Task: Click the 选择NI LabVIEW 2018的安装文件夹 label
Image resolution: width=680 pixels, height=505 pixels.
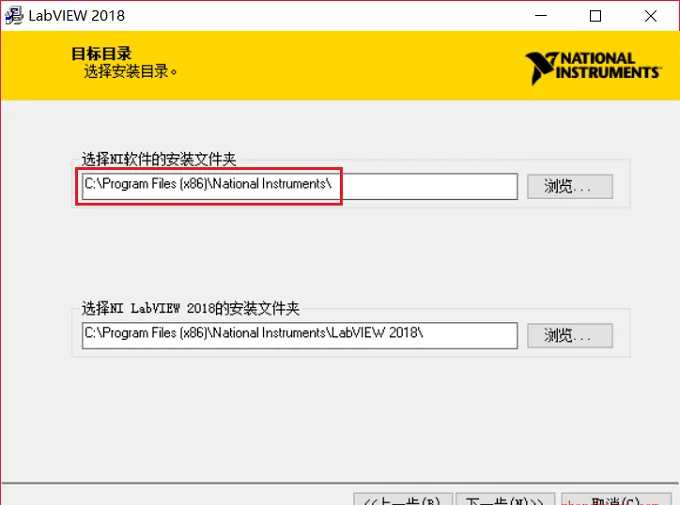Action: click(x=191, y=308)
